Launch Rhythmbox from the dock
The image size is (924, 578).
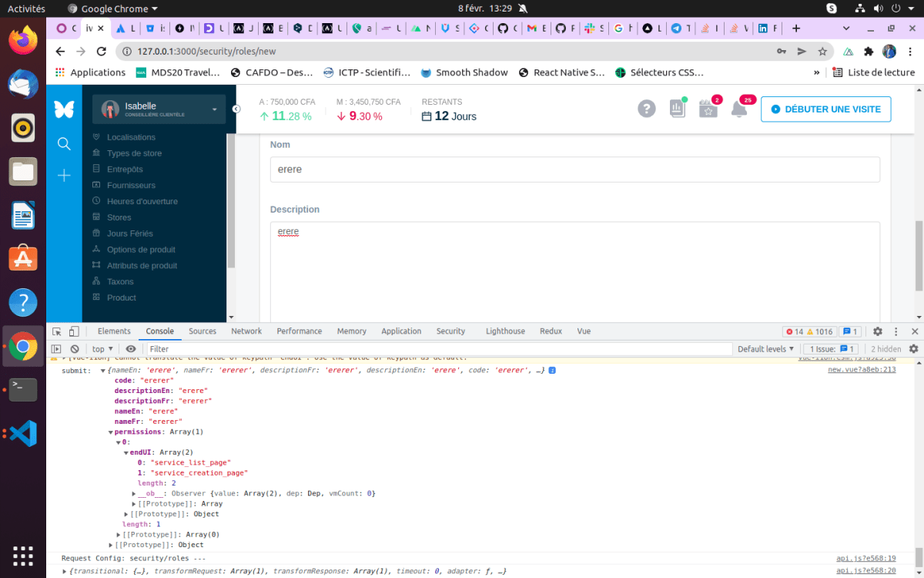tap(23, 127)
